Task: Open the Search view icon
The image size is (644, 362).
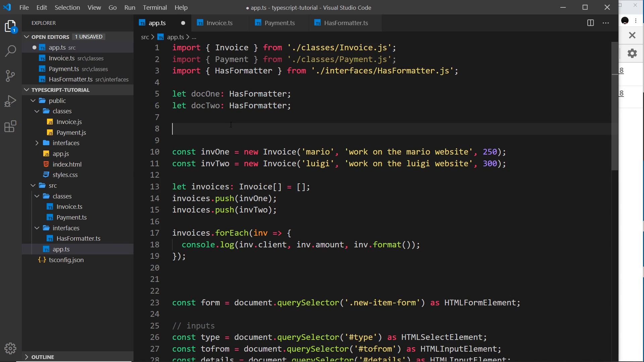Action: pyautogui.click(x=11, y=51)
